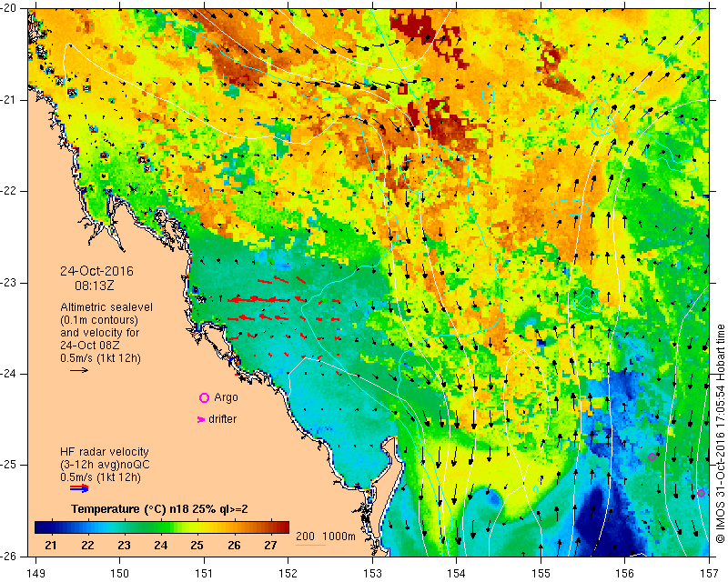728x582 pixels.
Task: Click the "HF radar velocity" label
Action: [x=105, y=452]
